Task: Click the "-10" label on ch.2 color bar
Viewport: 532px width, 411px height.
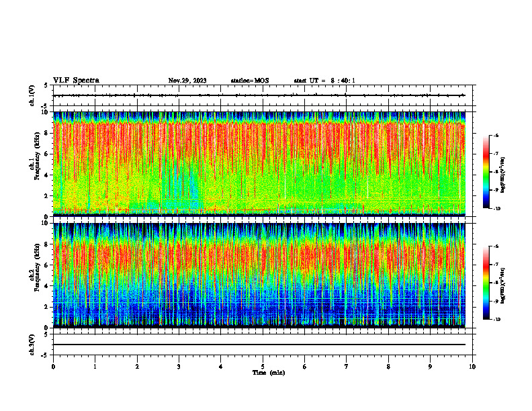Action: click(x=496, y=320)
